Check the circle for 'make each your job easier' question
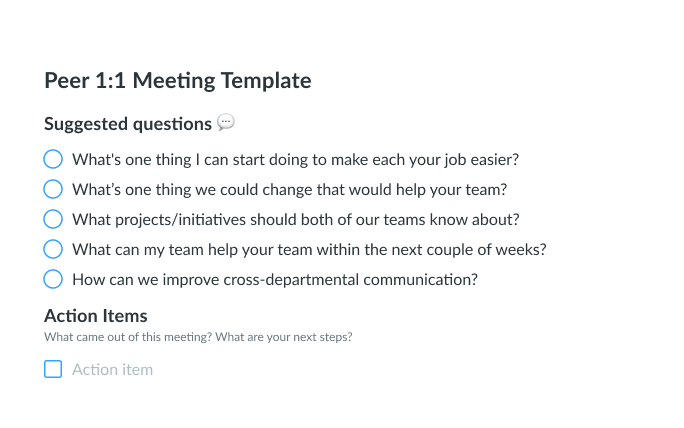 [53, 159]
